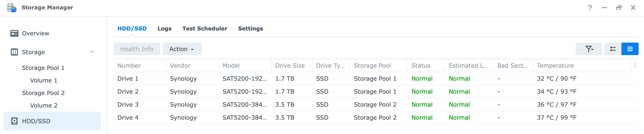
Task: Sort by the Temperature column header
Action: point(555,65)
